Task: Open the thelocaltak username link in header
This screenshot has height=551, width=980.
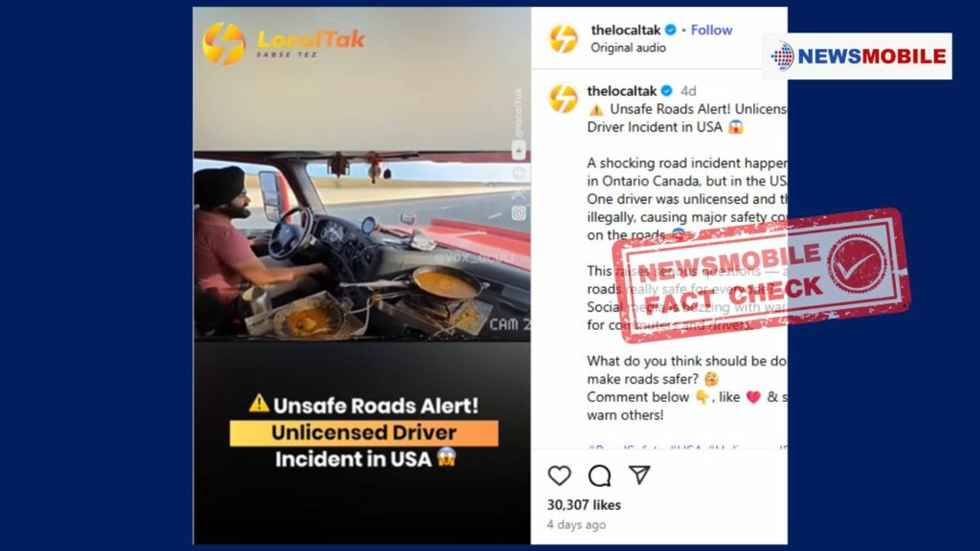Action: point(626,30)
